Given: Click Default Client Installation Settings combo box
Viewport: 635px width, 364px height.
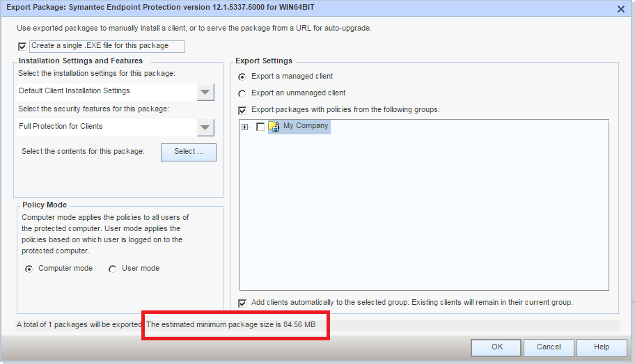Looking at the screenshot, I should [116, 92].
